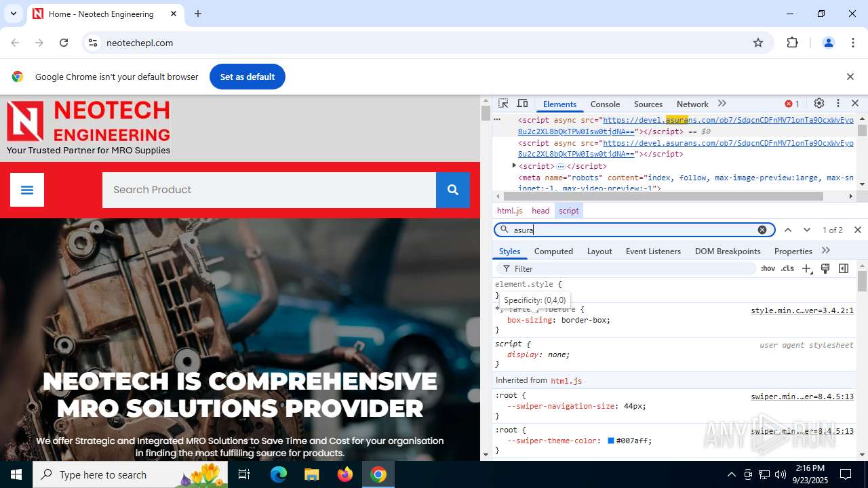The image size is (868, 488).
Task: Open the Computed pane tab
Action: point(553,251)
